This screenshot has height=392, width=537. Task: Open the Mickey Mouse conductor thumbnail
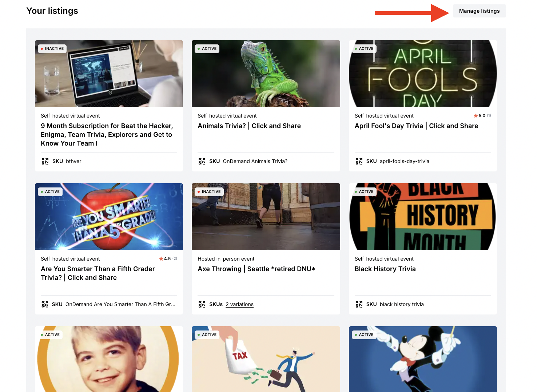(423, 359)
